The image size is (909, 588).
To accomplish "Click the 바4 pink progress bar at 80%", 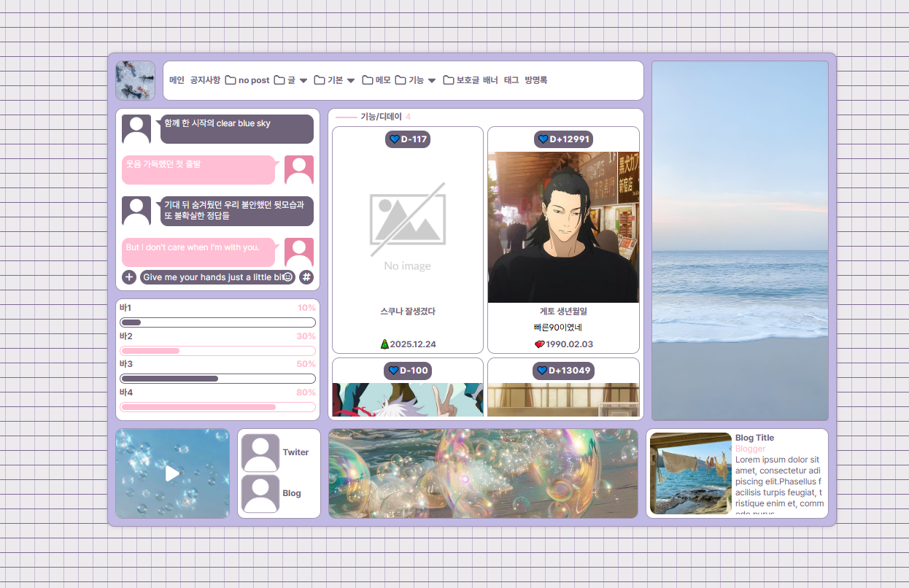I will pos(217,407).
